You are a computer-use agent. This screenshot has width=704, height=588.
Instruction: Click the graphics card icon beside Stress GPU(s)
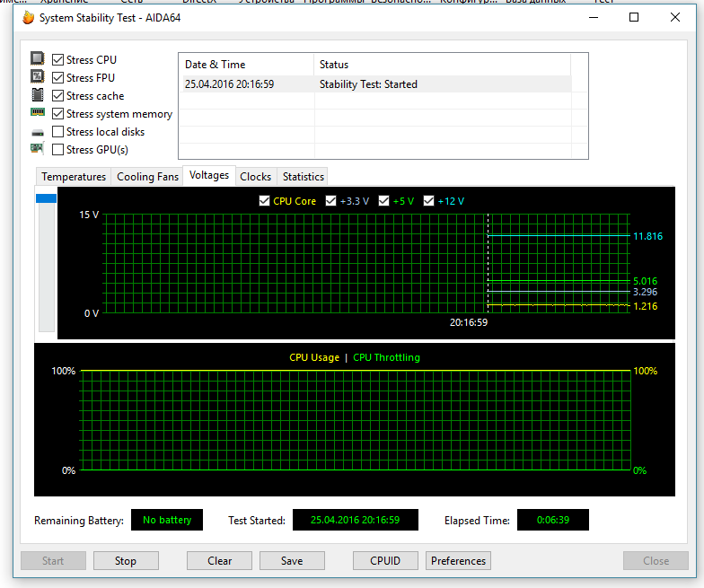[38, 148]
